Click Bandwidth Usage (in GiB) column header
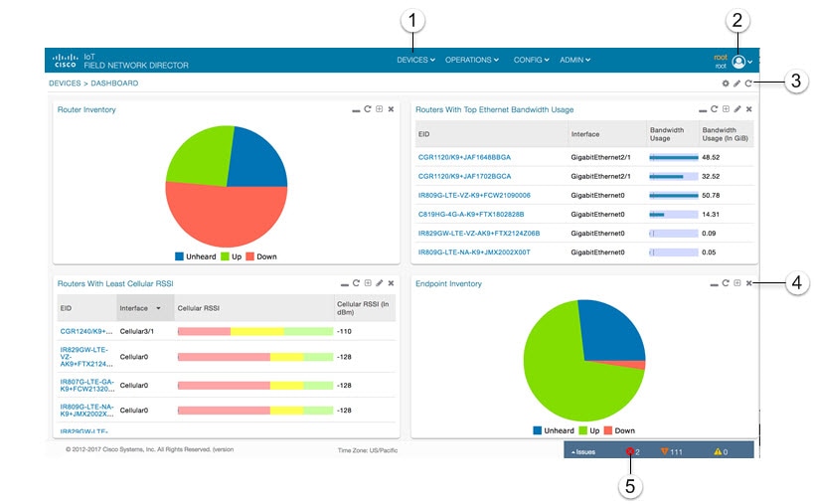This screenshot has height=504, width=814. [725, 134]
